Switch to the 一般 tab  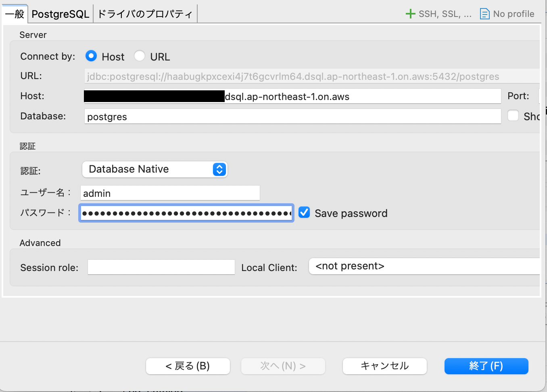coord(15,14)
